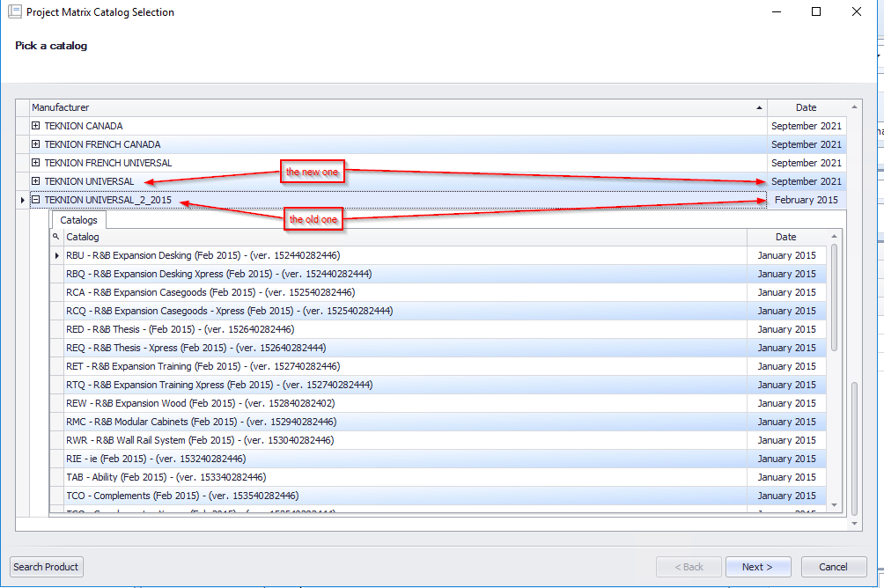The image size is (884, 588).
Task: Collapse the TEKNION UNIVERSAL_2_2015 node
Action: [x=36, y=201]
